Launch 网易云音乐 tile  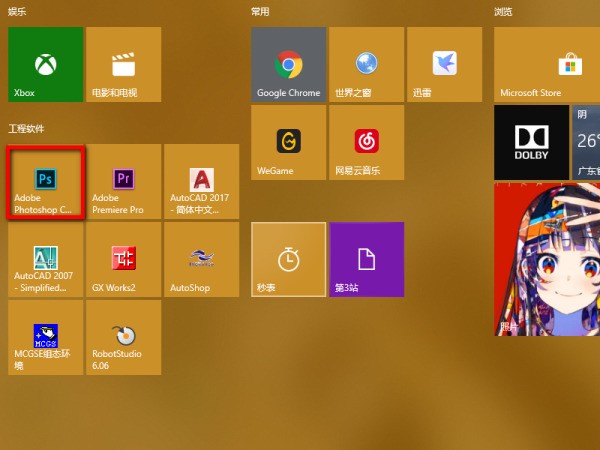click(366, 142)
